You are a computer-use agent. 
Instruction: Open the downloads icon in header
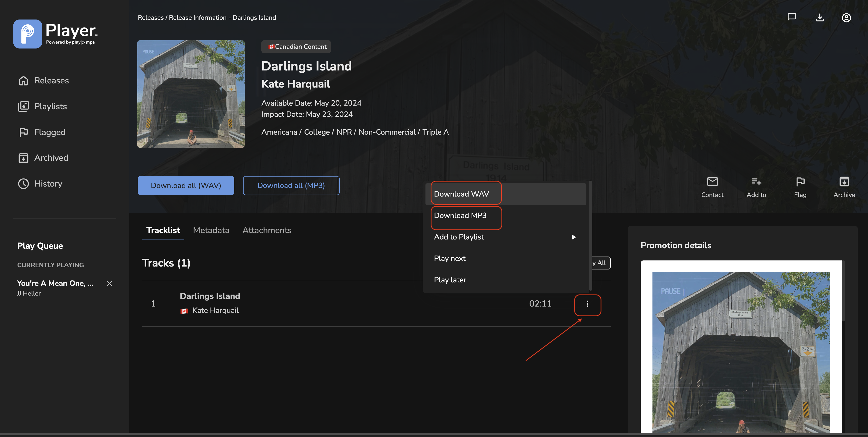coord(819,18)
